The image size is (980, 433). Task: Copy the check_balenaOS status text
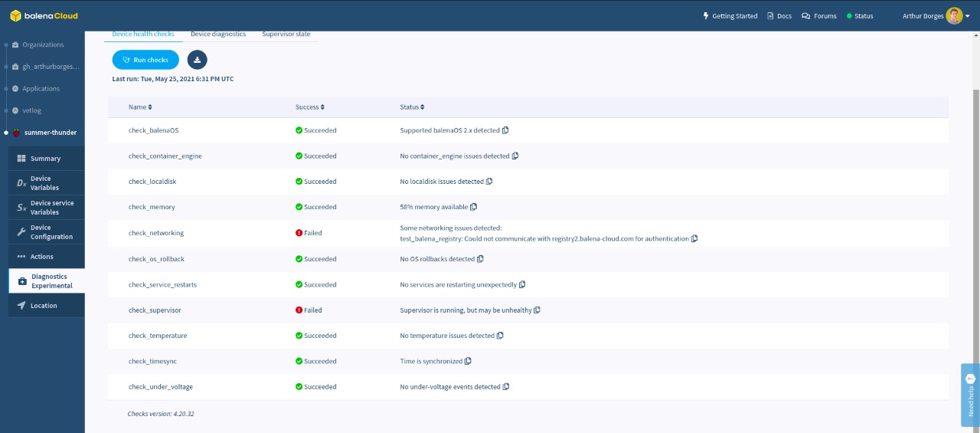click(505, 130)
